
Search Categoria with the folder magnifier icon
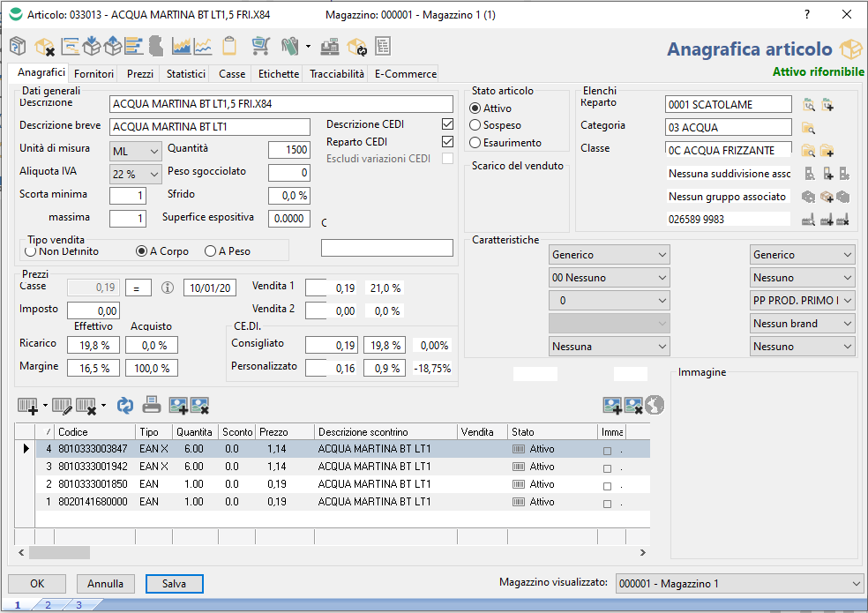coord(808,127)
